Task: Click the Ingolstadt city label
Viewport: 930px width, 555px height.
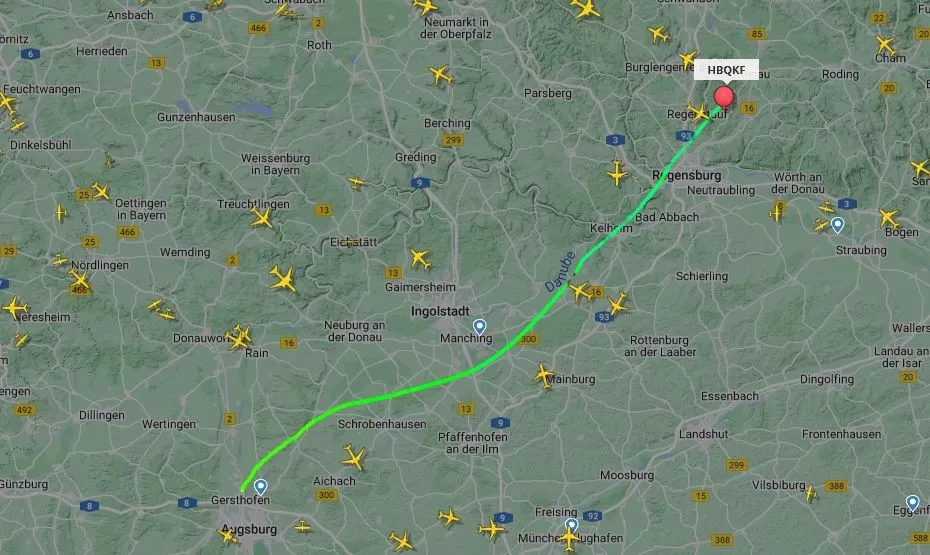Action: click(x=440, y=311)
